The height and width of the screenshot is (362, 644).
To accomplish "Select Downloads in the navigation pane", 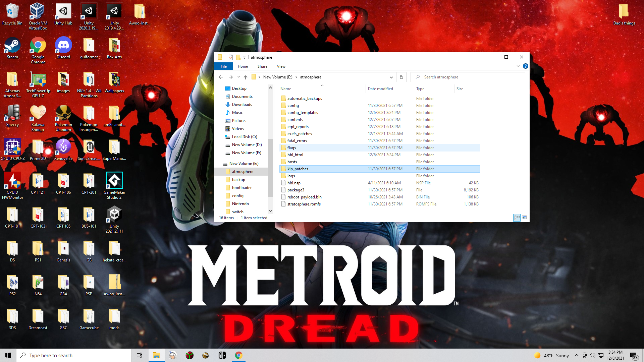I will [x=242, y=105].
